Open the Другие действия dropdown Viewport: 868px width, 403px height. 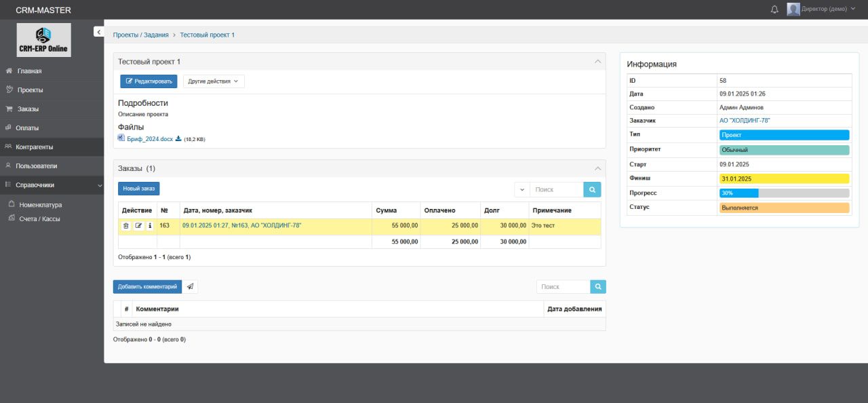pos(214,81)
